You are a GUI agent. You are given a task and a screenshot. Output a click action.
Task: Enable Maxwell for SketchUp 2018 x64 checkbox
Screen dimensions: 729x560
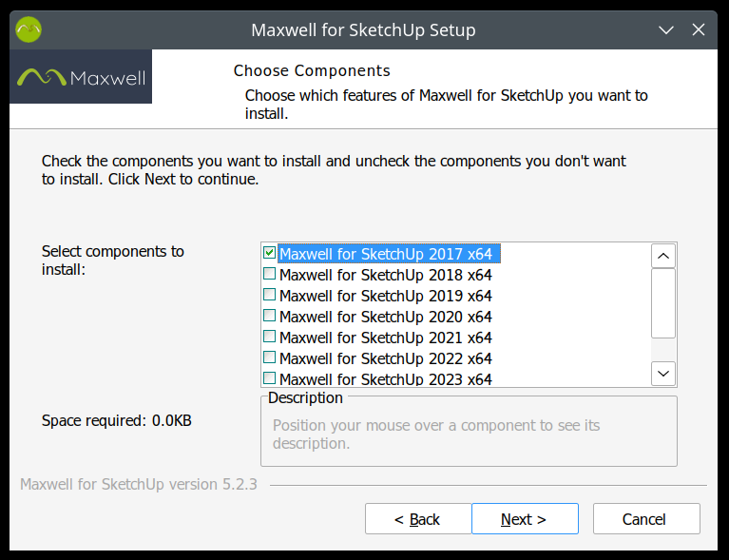[270, 275]
